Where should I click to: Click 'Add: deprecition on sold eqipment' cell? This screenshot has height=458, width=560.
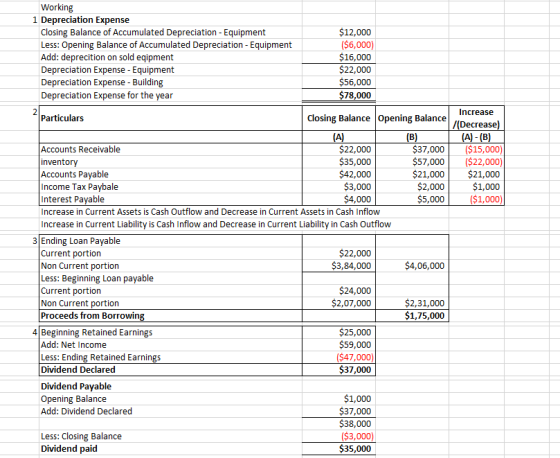[x=107, y=58]
